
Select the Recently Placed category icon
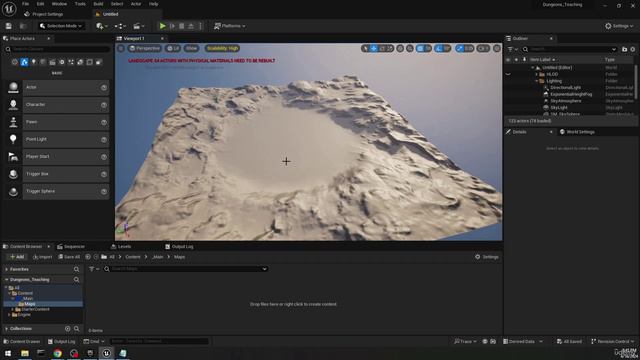coord(15,62)
